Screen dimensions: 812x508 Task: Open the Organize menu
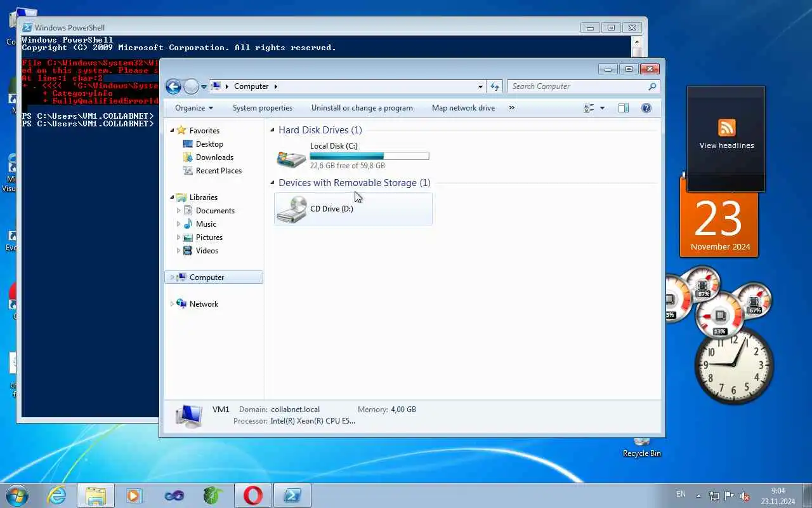point(194,108)
